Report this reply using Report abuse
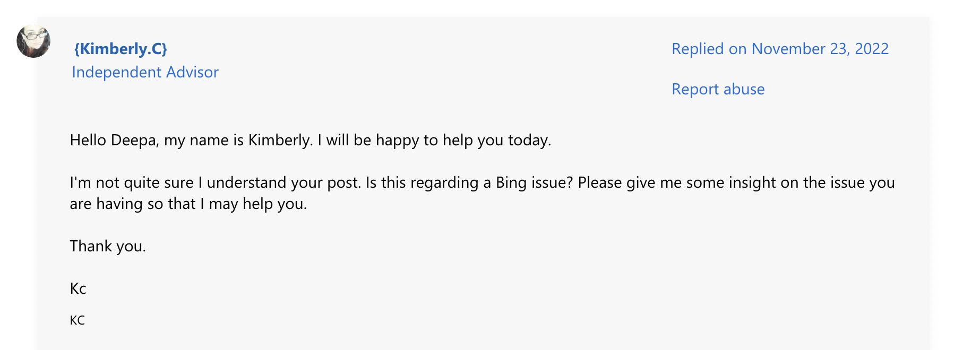The image size is (980, 350). point(718,89)
